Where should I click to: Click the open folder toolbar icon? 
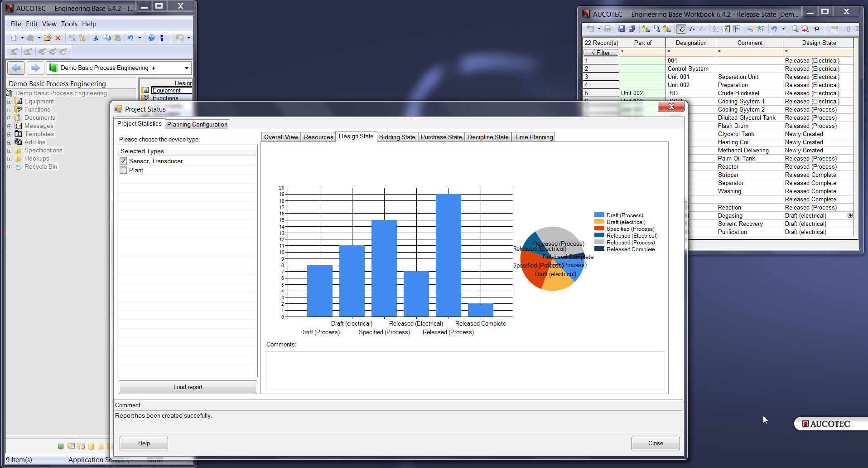[x=47, y=38]
